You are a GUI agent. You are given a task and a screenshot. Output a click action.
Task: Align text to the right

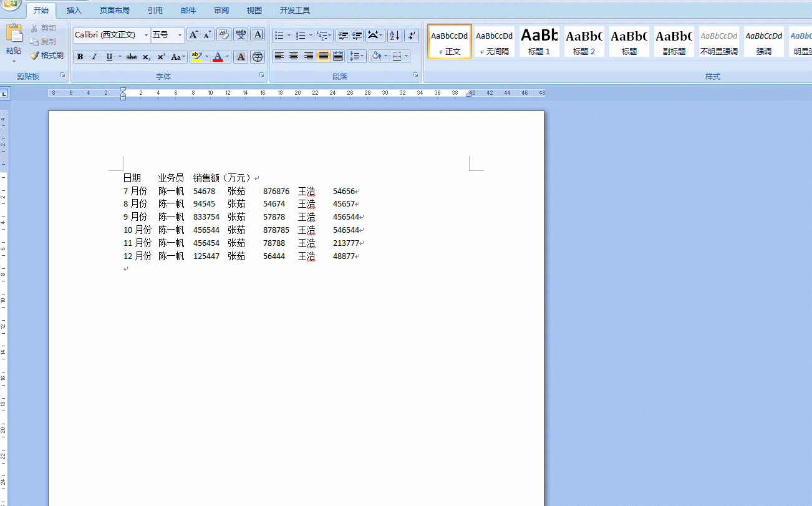308,56
